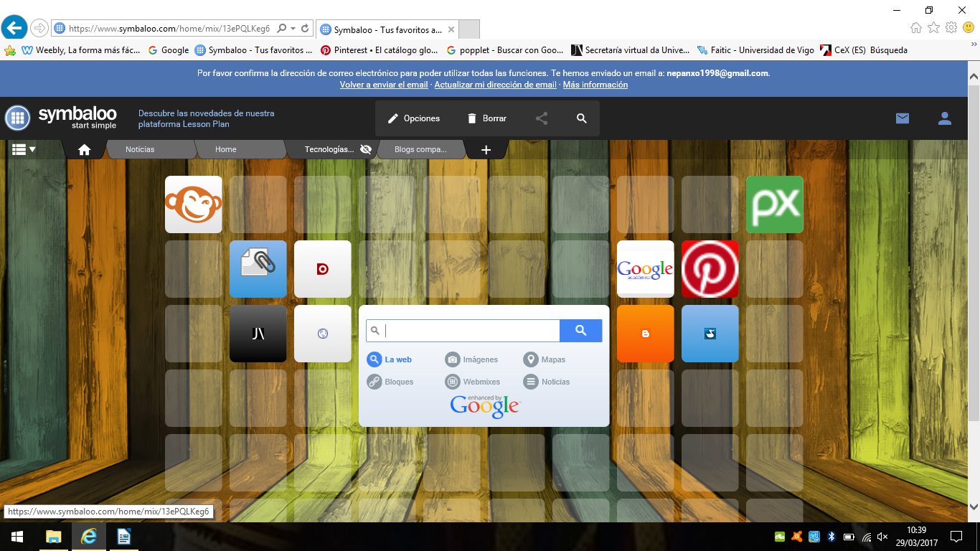980x551 pixels.
Task: Open the red Pinterest tile
Action: coord(710,269)
